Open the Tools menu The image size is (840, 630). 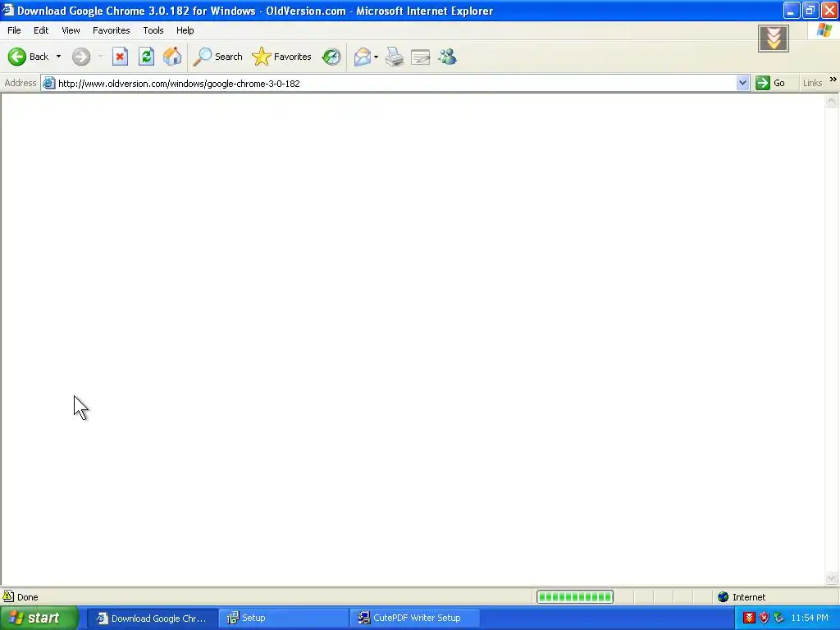click(x=153, y=30)
